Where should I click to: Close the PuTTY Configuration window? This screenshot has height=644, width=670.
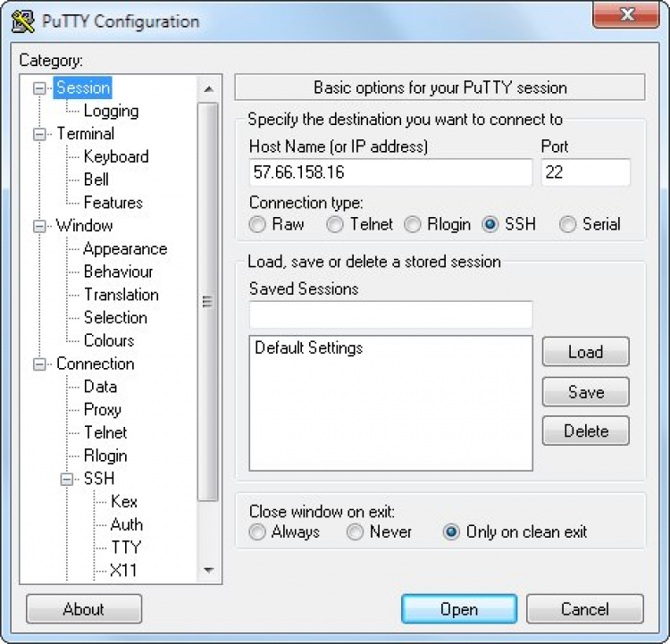(x=626, y=14)
